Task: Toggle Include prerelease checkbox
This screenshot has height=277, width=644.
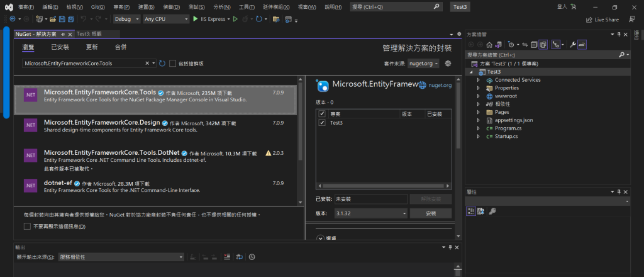Action: click(x=173, y=64)
